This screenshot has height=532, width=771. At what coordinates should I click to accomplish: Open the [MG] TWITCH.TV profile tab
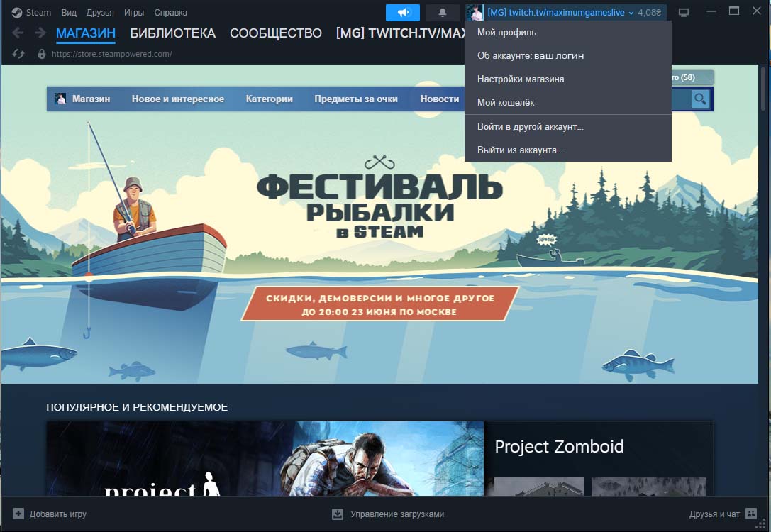pyautogui.click(x=401, y=33)
